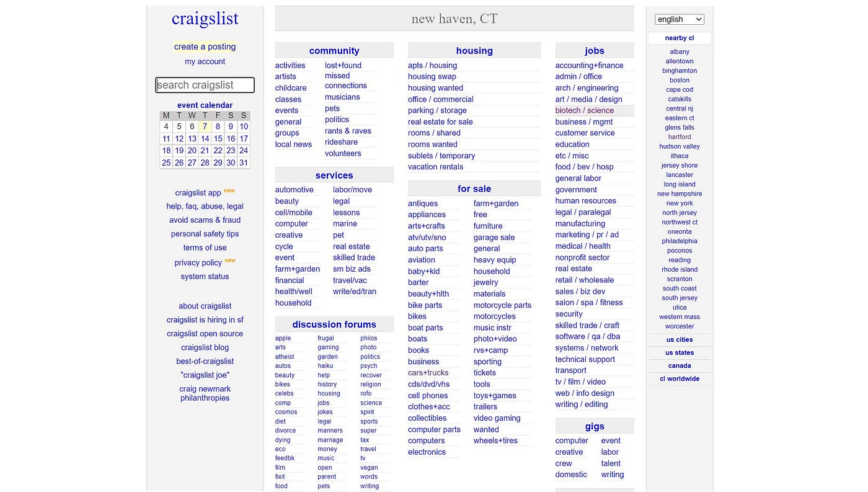Open software / qa / dba jobs
This screenshot has height=492, width=868.
click(x=588, y=337)
